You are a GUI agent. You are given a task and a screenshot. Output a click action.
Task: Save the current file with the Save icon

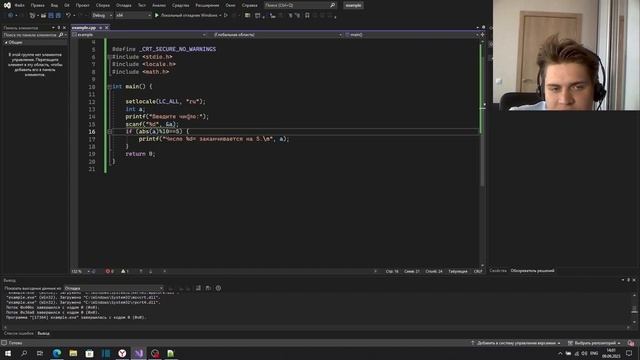pos(51,16)
